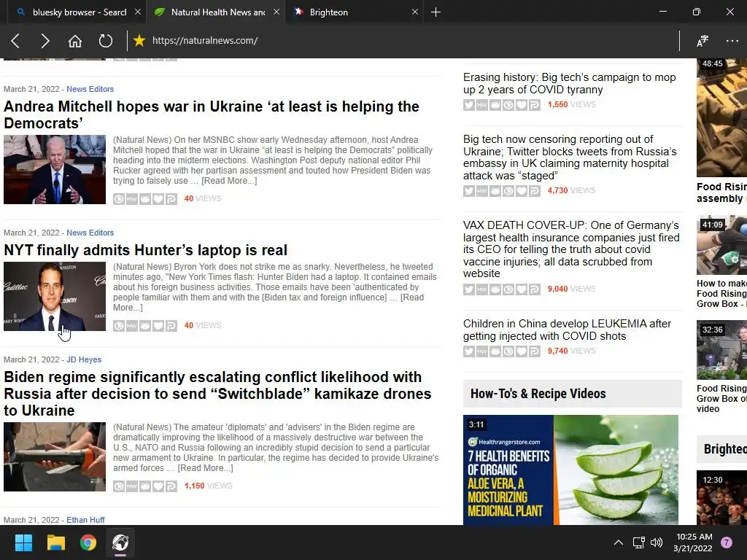Screen dimensions: 747x560
Task: Play the 7 Health Benefits of Aloe Vera video
Action: point(570,470)
